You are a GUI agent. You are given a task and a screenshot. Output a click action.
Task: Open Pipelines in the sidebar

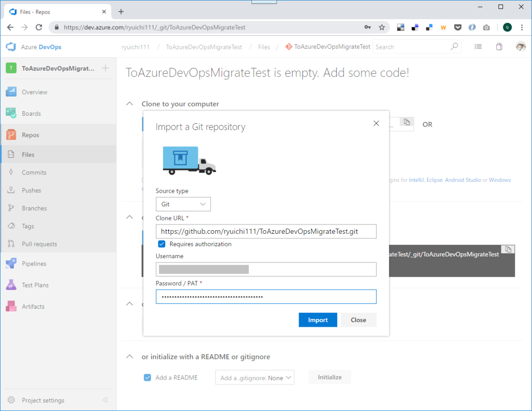pyautogui.click(x=58, y=264)
